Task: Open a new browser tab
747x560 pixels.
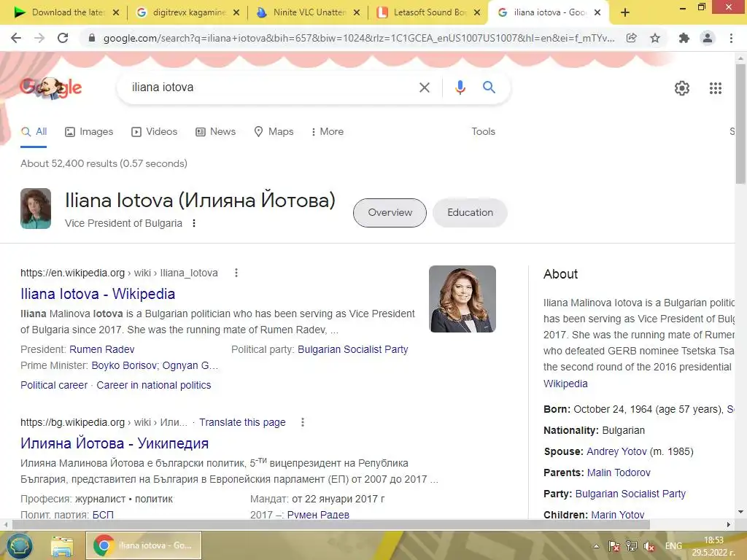Action: (x=625, y=13)
